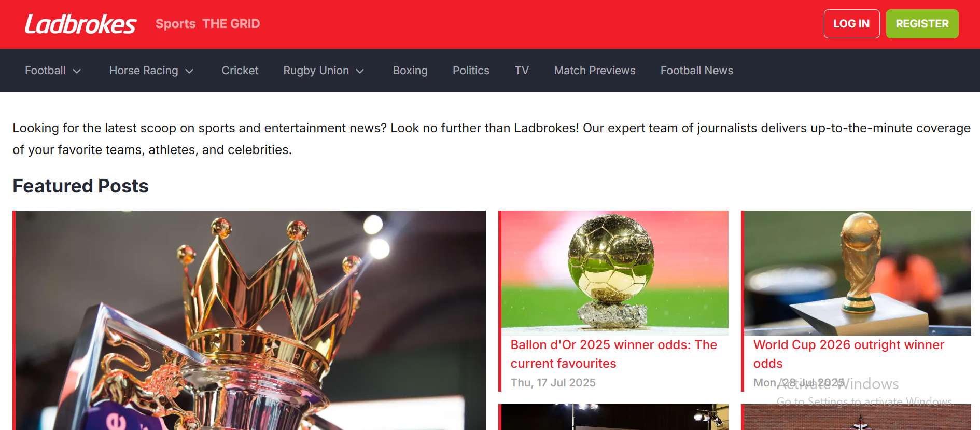Open the TV menu item
Image resolution: width=980 pixels, height=430 pixels.
[x=522, y=71]
